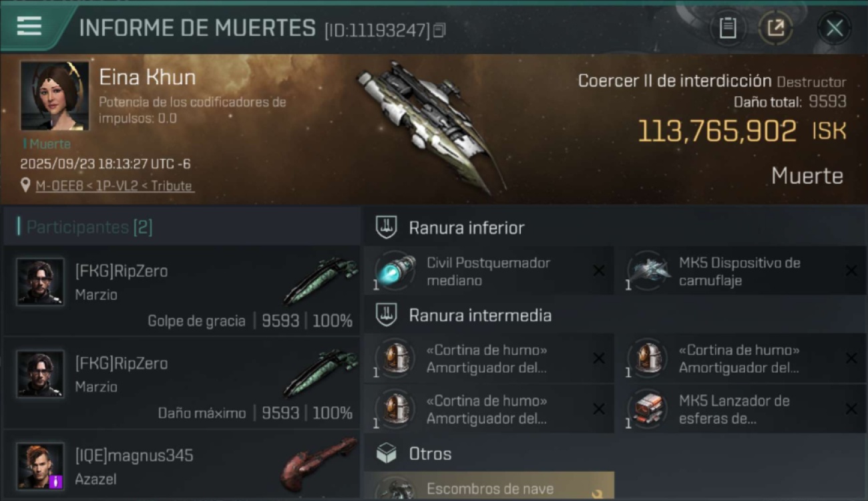Open the clipboard report icon
Viewport: 868px width, 501px height.
pyautogui.click(x=728, y=28)
